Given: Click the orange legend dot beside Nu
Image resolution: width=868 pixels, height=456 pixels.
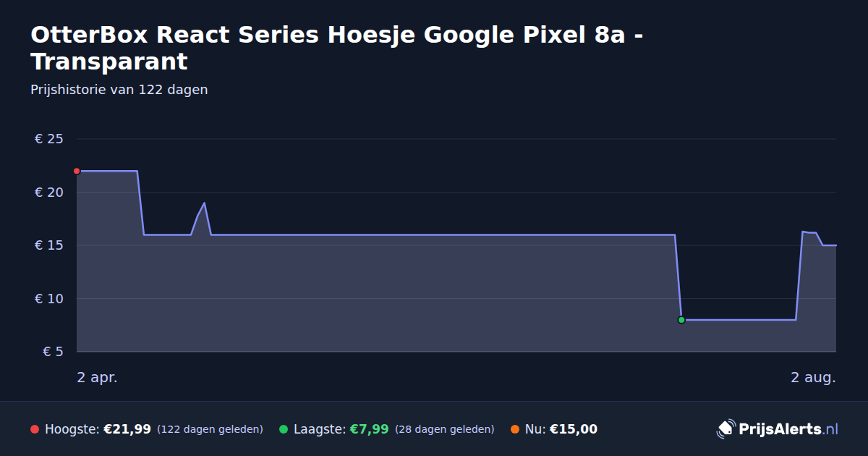Looking at the screenshot, I should 515,429.
